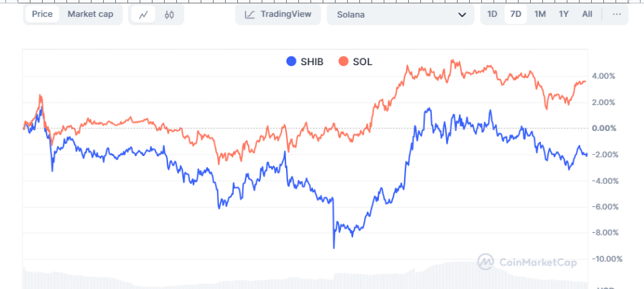Show the All time range
The width and height of the screenshot is (644, 289).
coord(587,14)
